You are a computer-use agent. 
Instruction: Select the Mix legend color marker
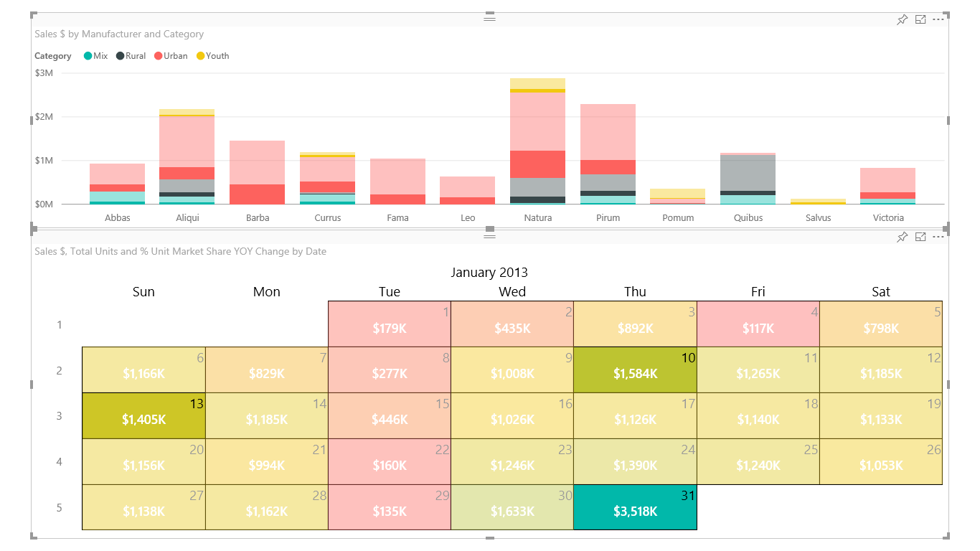coord(88,56)
